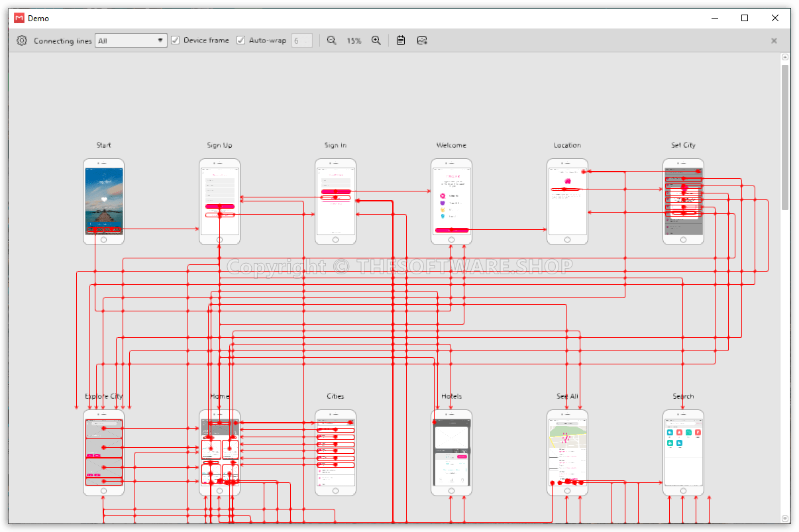Click the Auto-wrap value field
799x532 pixels.
tap(302, 40)
